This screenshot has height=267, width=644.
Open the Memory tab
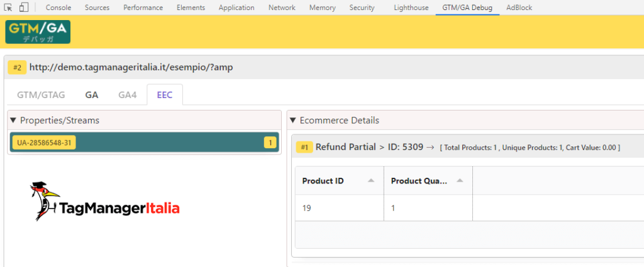coord(323,8)
